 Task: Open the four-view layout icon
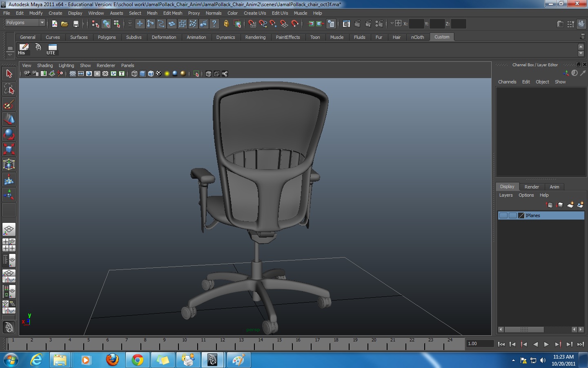[9, 245]
